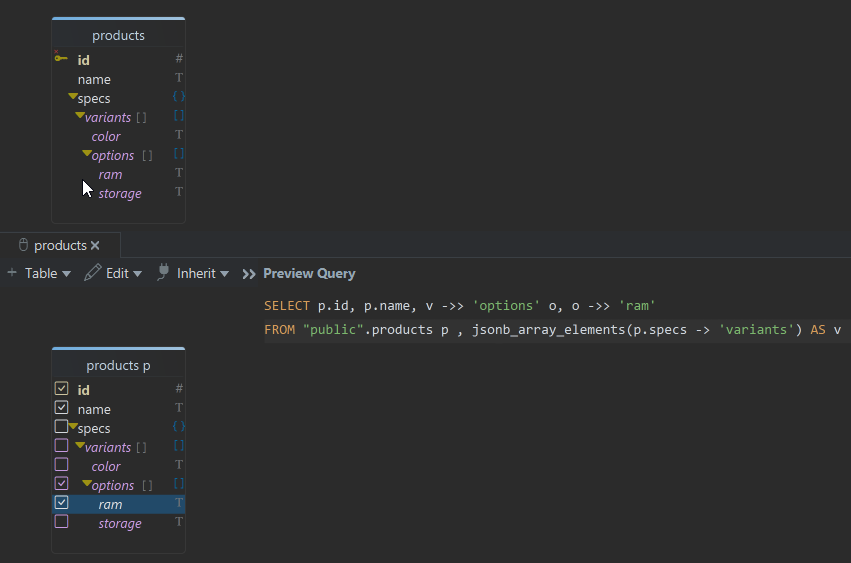Click the [] array type icon of options in upper table

point(179,154)
